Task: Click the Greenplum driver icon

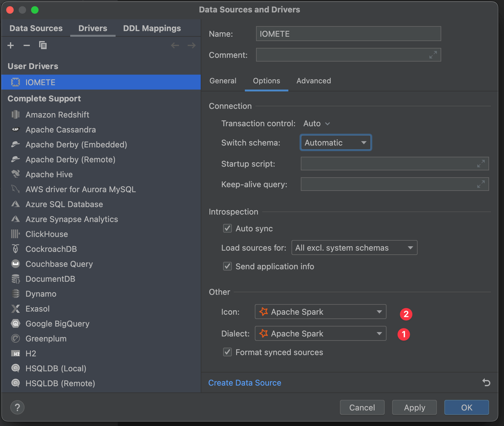Action: click(16, 338)
